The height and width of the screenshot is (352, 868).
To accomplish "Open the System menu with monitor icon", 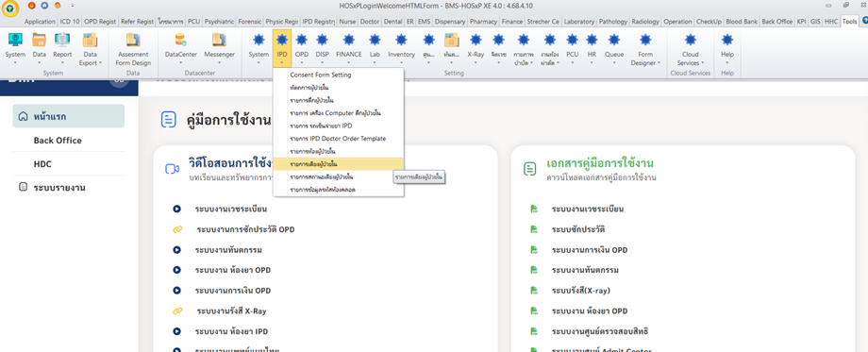I will (15, 48).
